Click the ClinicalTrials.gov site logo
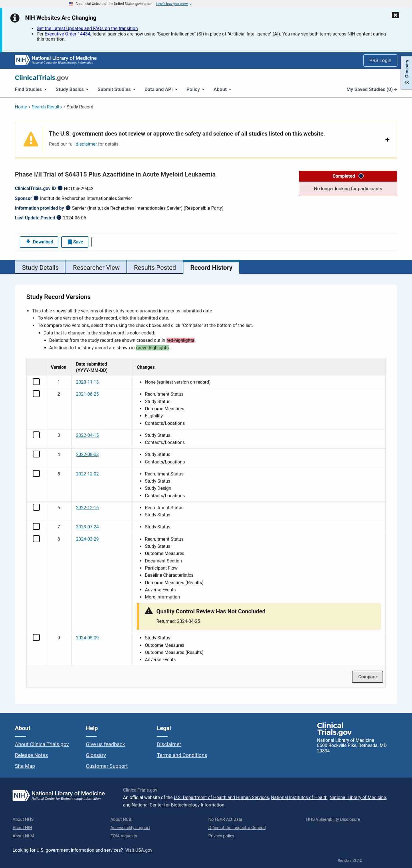Image resolution: width=412 pixels, height=868 pixels. click(x=42, y=78)
